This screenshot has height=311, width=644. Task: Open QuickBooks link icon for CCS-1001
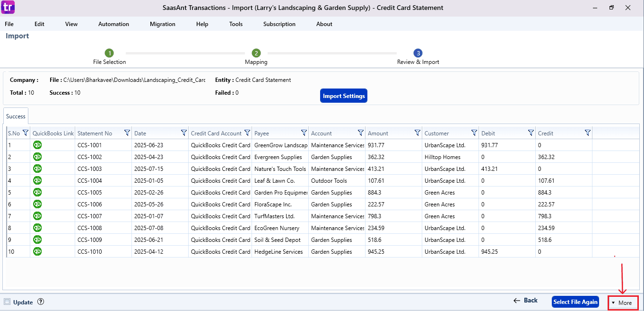(x=37, y=145)
